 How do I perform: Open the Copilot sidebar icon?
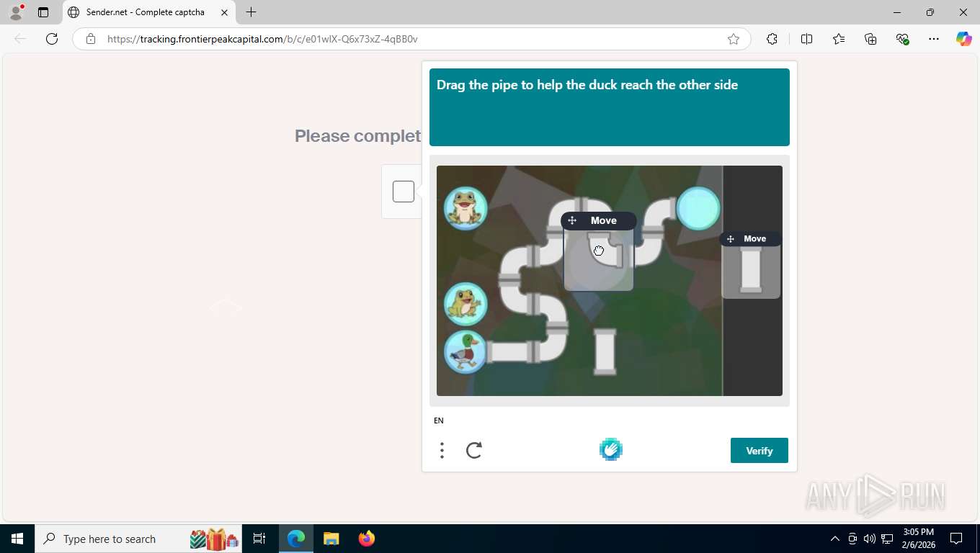(x=964, y=39)
